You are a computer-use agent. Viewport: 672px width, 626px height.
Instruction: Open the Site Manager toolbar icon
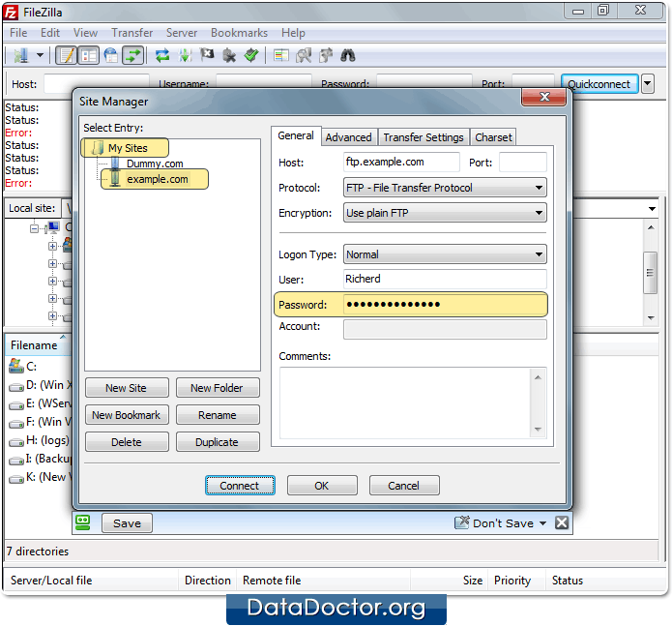point(21,55)
